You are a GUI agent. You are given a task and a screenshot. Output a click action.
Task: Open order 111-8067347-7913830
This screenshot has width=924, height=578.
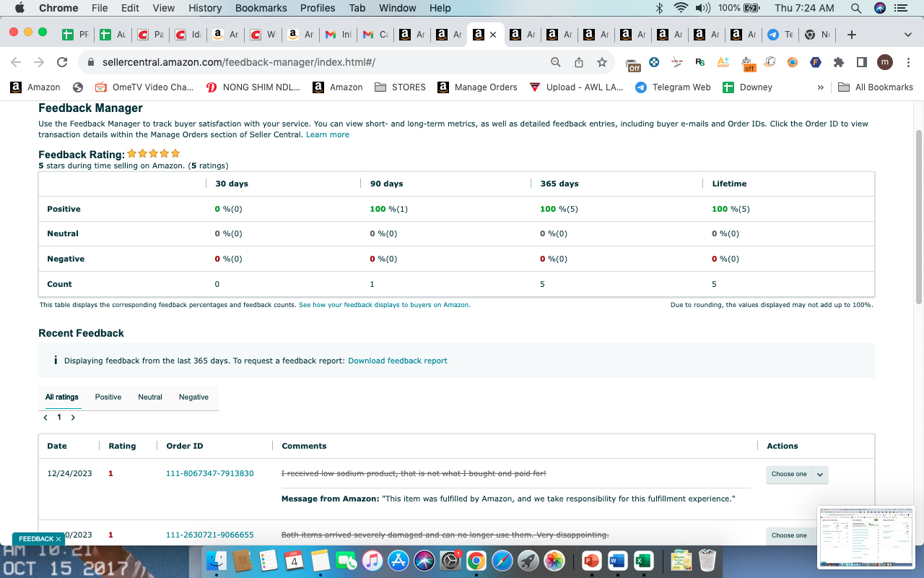click(209, 473)
